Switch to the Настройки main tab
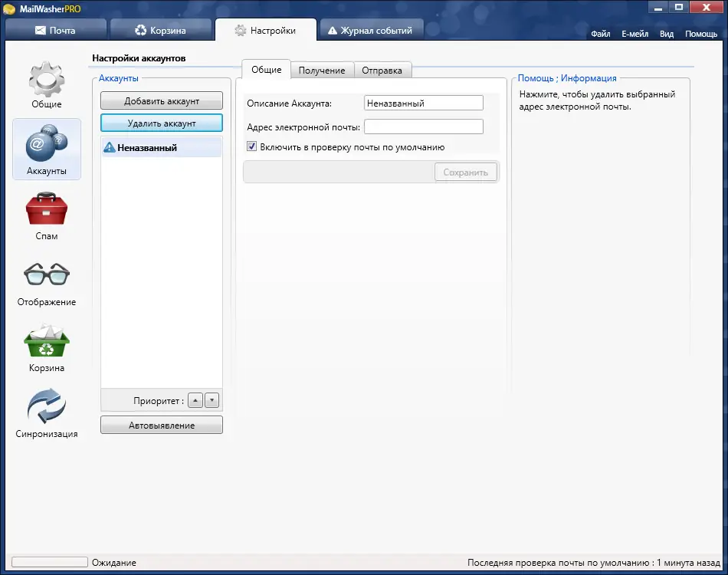This screenshot has width=728, height=575. [x=266, y=30]
